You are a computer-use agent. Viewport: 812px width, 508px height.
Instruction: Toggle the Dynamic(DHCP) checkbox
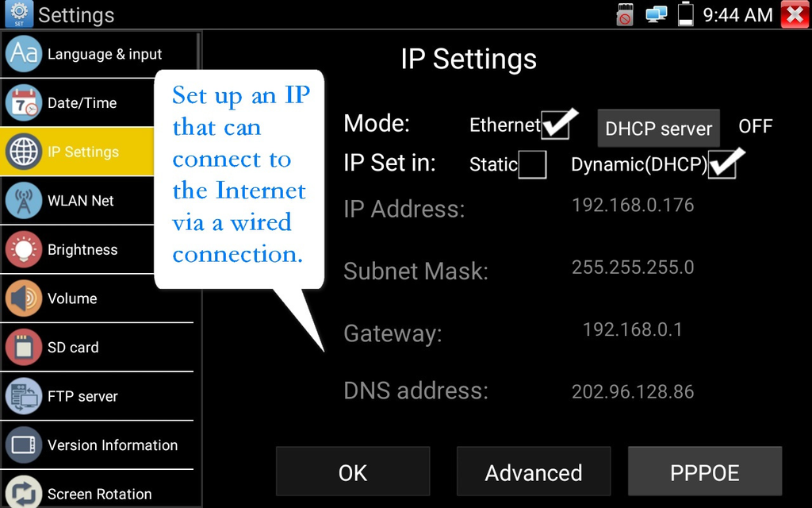[722, 164]
